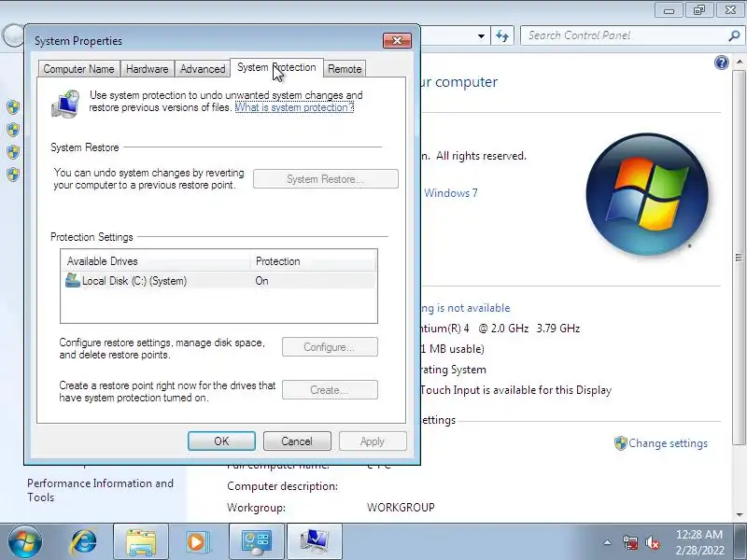Show hidden tray icons arrow
The image size is (747, 560).
tap(608, 542)
